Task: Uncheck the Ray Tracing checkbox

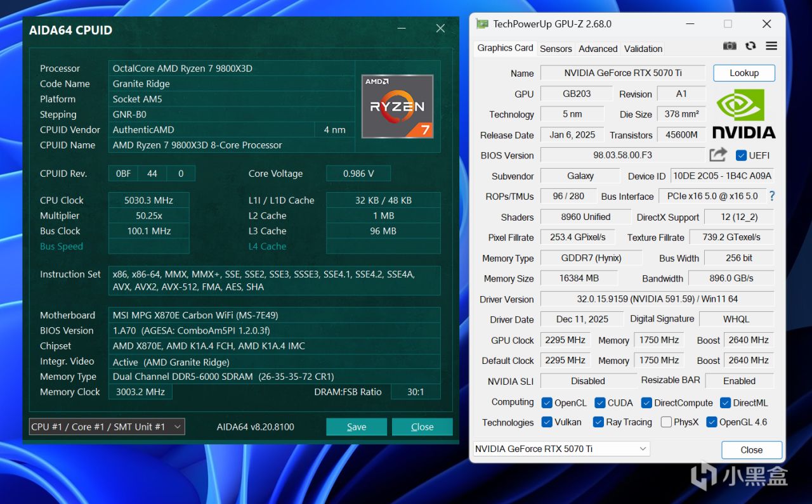Action: [598, 422]
